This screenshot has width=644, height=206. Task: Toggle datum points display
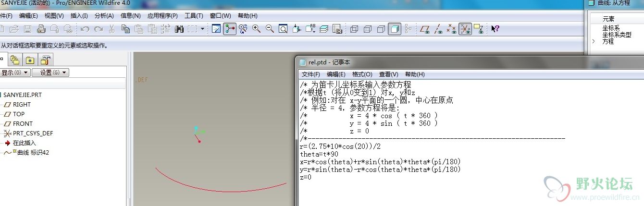click(452, 29)
